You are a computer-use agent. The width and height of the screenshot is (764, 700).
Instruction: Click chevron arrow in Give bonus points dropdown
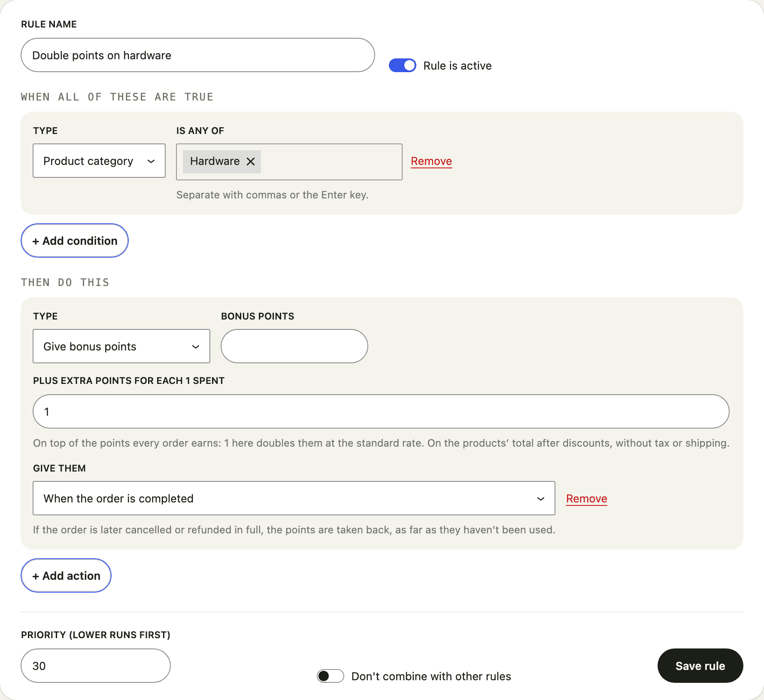pos(196,347)
